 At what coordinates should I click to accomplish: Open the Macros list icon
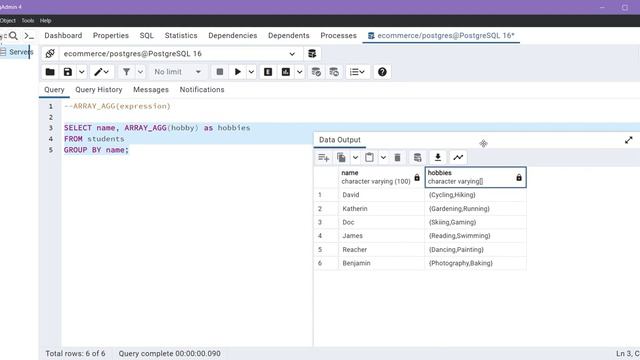pos(358,72)
